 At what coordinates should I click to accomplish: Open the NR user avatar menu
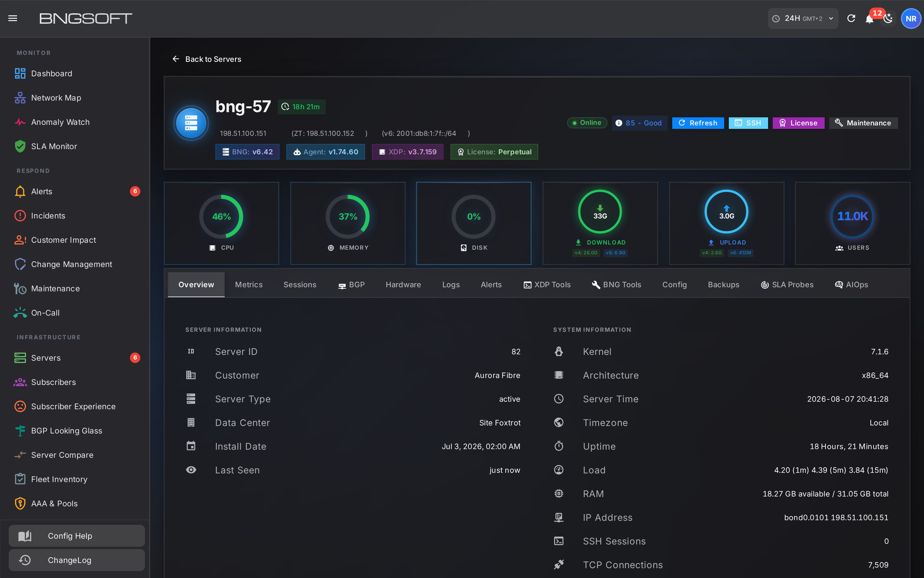click(911, 18)
